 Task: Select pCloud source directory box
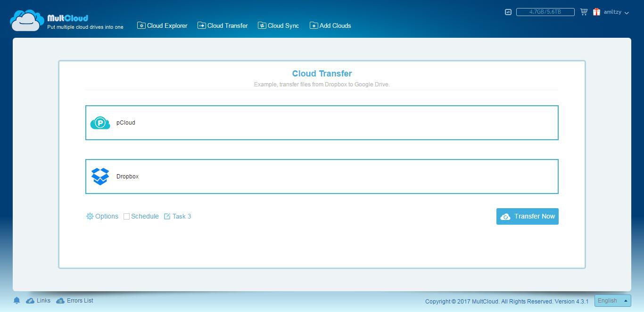coord(322,123)
